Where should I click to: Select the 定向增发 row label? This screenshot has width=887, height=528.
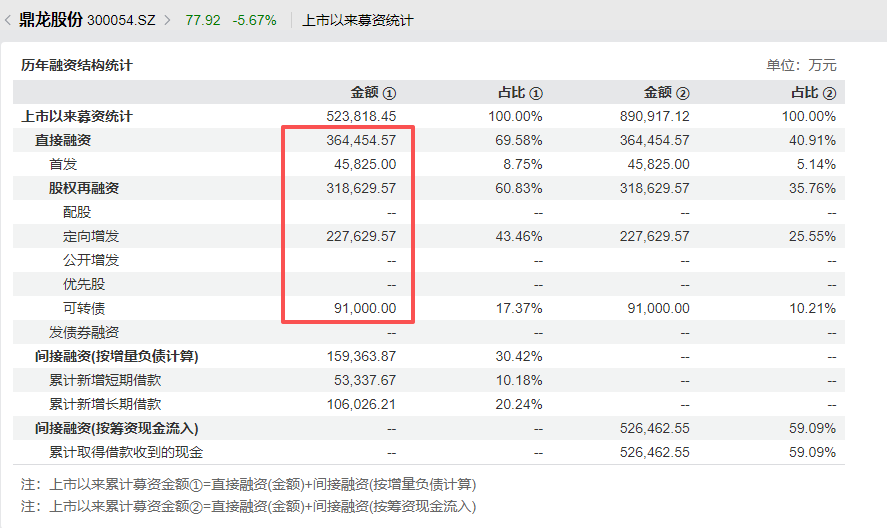click(x=91, y=237)
